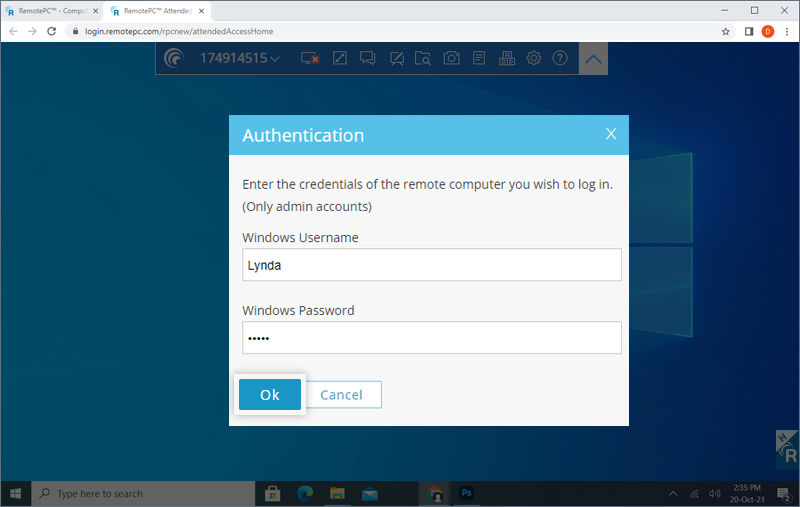This screenshot has width=800, height=507.
Task: Click the full-screen resize icon in toolbar
Action: click(340, 58)
